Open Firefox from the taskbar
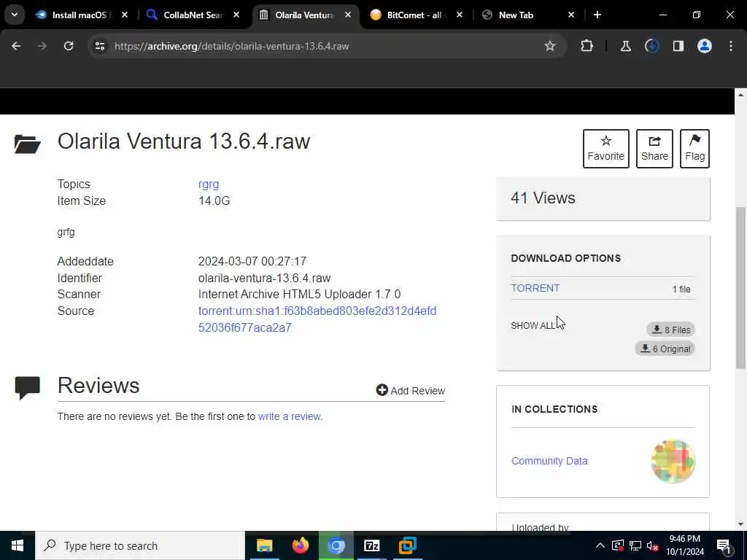This screenshot has width=747, height=560. pos(300,545)
